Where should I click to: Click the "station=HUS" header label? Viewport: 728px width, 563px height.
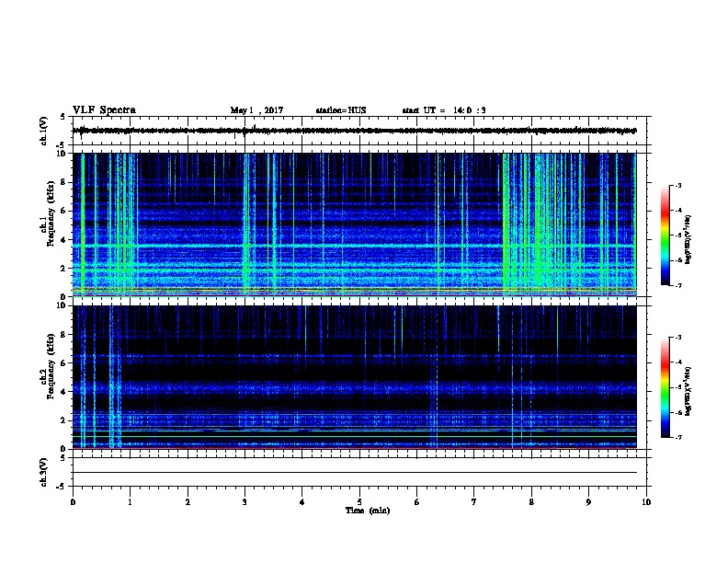341,110
